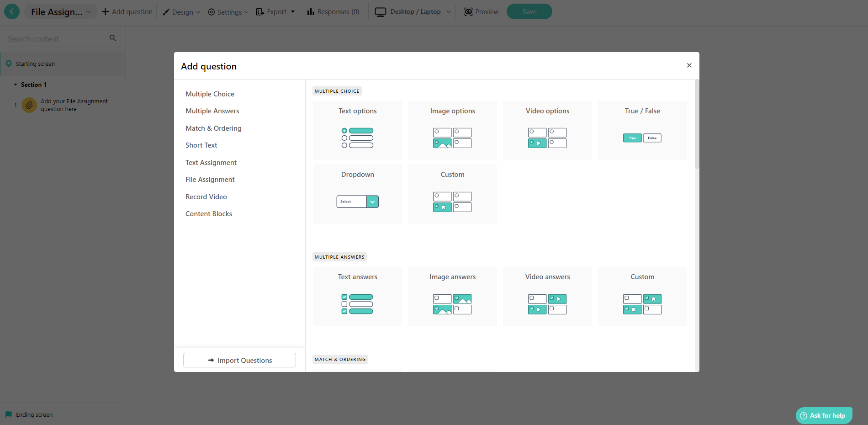Click the Starting screen pin icon
The image size is (868, 425).
pyautogui.click(x=9, y=63)
